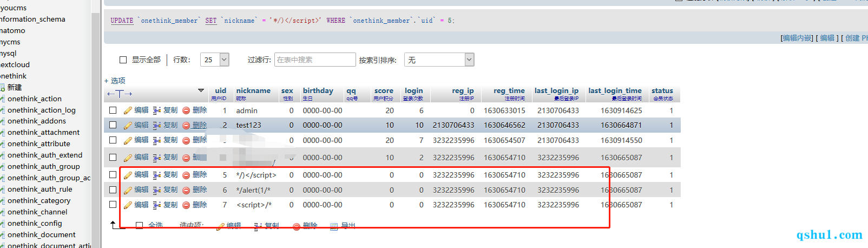Check the row checkbox for uid 7

(113, 205)
